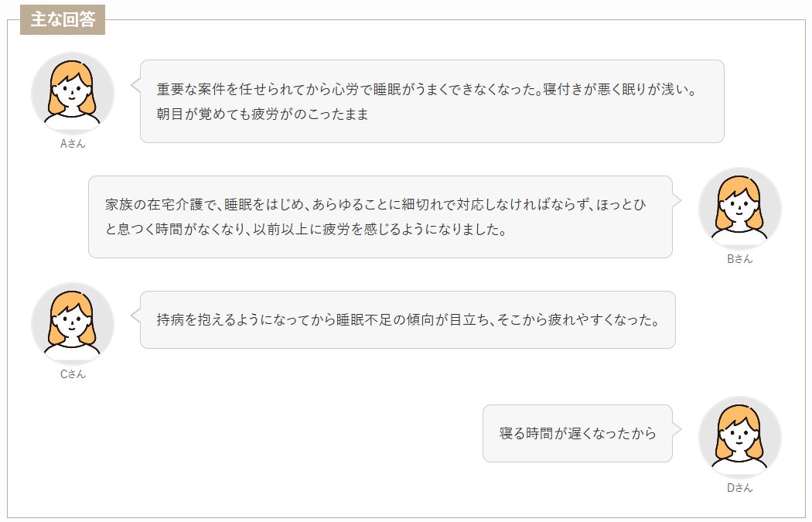The width and height of the screenshot is (812, 522).
Task: Click the 寝る時間が遅くなったから speech bubble
Action: tap(578, 433)
